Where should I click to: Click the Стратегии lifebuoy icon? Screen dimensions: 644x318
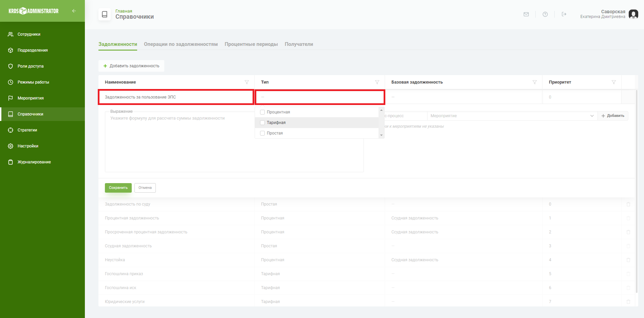(x=11, y=130)
